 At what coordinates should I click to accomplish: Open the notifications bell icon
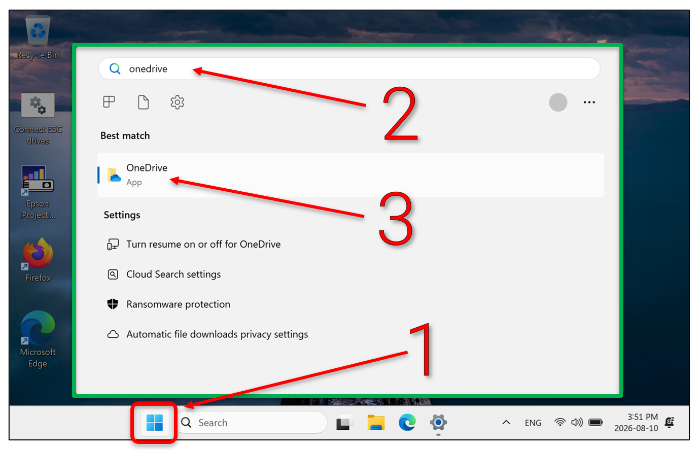670,422
